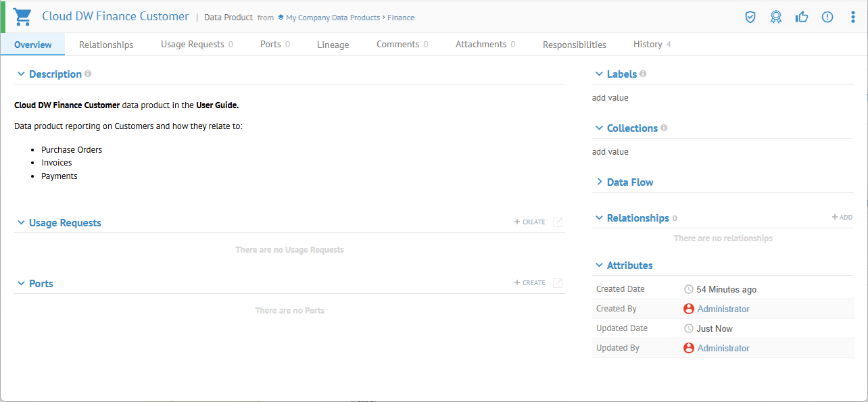
Task: Open the three-dot more actions menu
Action: click(x=852, y=17)
